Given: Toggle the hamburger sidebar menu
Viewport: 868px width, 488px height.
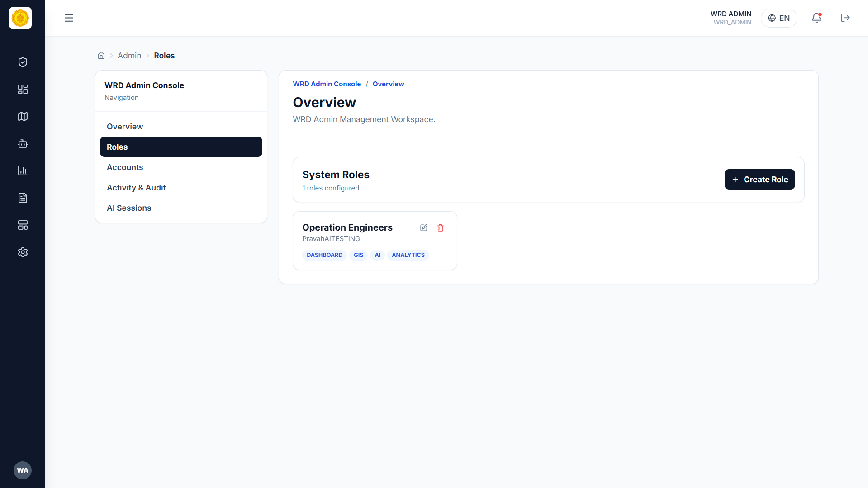Looking at the screenshot, I should coord(69,18).
